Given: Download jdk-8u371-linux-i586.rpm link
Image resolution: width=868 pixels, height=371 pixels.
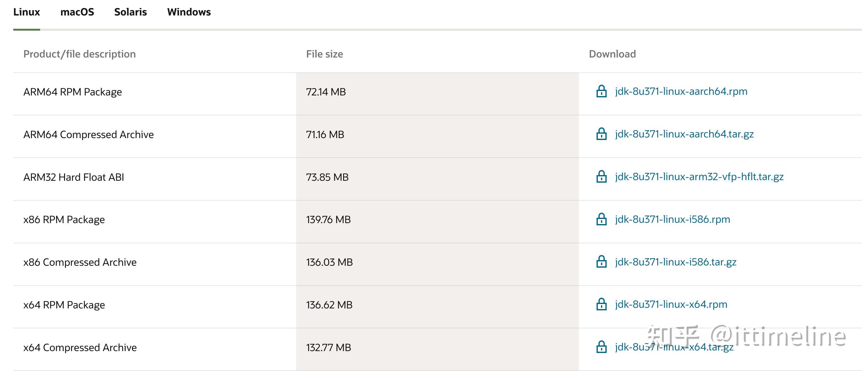Looking at the screenshot, I should pos(672,219).
